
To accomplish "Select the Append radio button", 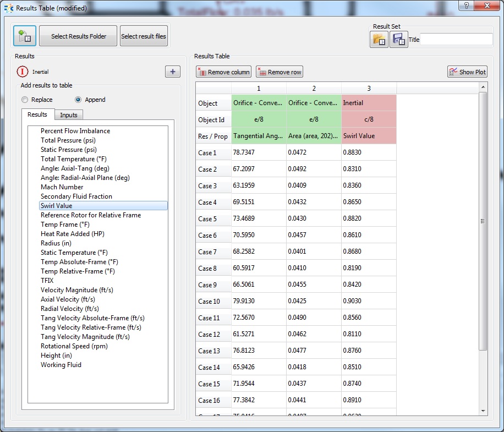I will 78,100.
